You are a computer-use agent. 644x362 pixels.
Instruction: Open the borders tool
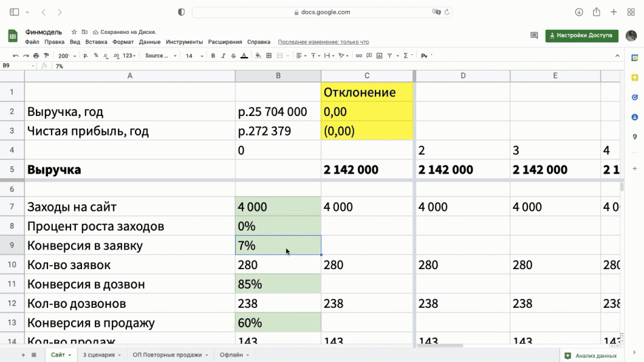(269, 56)
